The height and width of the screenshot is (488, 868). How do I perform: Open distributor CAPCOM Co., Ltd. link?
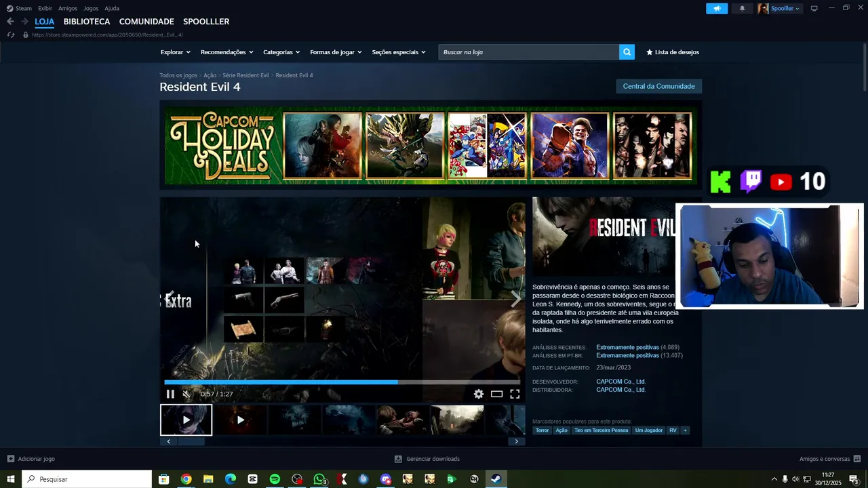coord(620,390)
